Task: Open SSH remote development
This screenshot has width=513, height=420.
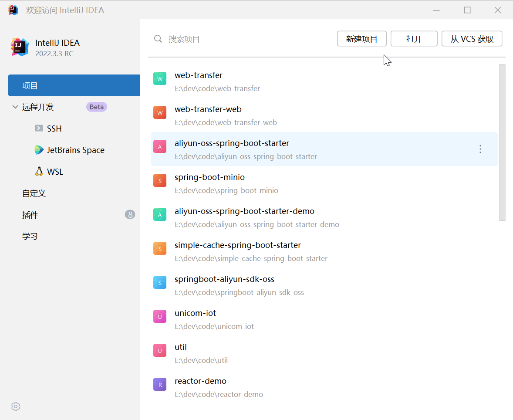Action: [54, 129]
